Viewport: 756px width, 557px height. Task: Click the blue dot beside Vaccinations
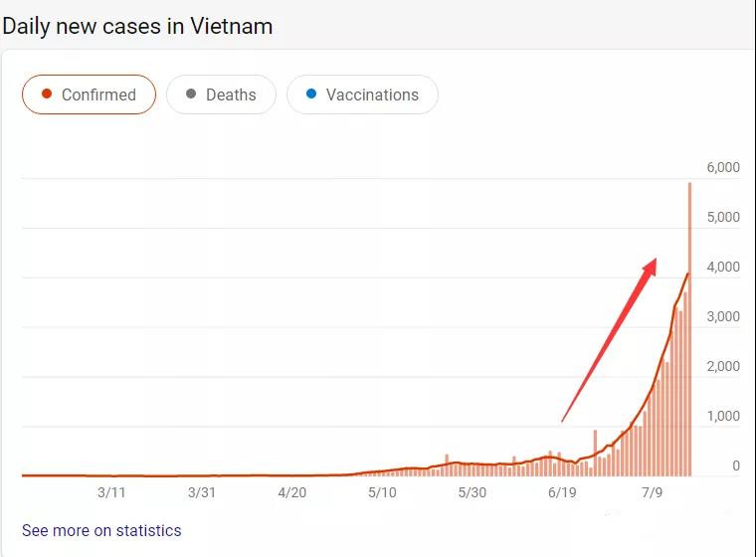311,93
